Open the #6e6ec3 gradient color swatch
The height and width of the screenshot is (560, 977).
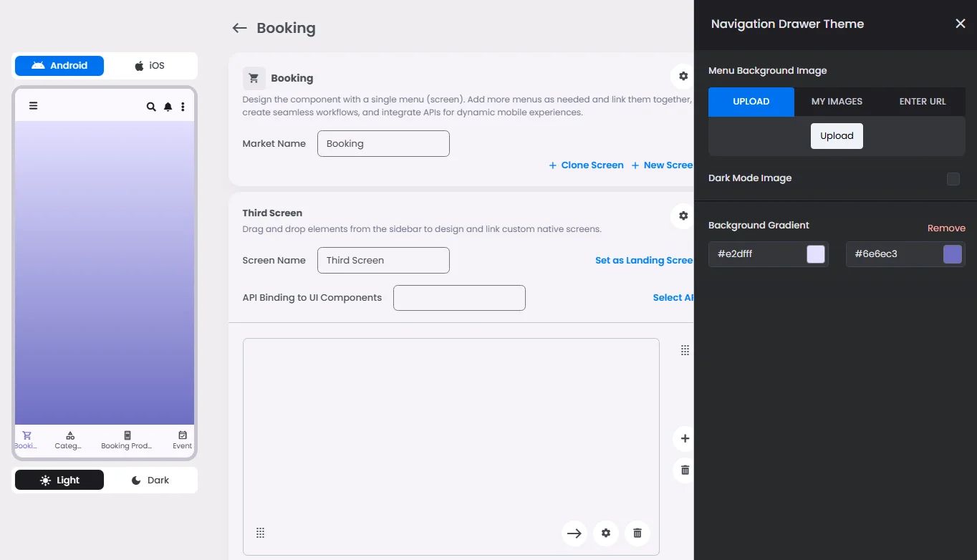click(x=952, y=254)
